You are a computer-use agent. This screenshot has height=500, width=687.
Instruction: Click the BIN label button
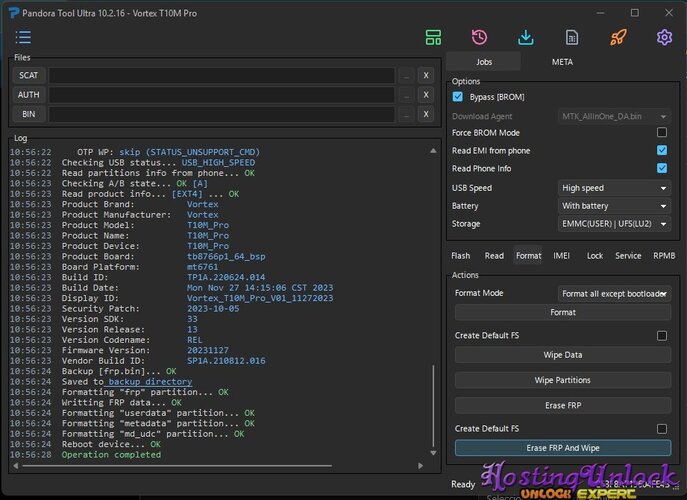click(x=28, y=114)
